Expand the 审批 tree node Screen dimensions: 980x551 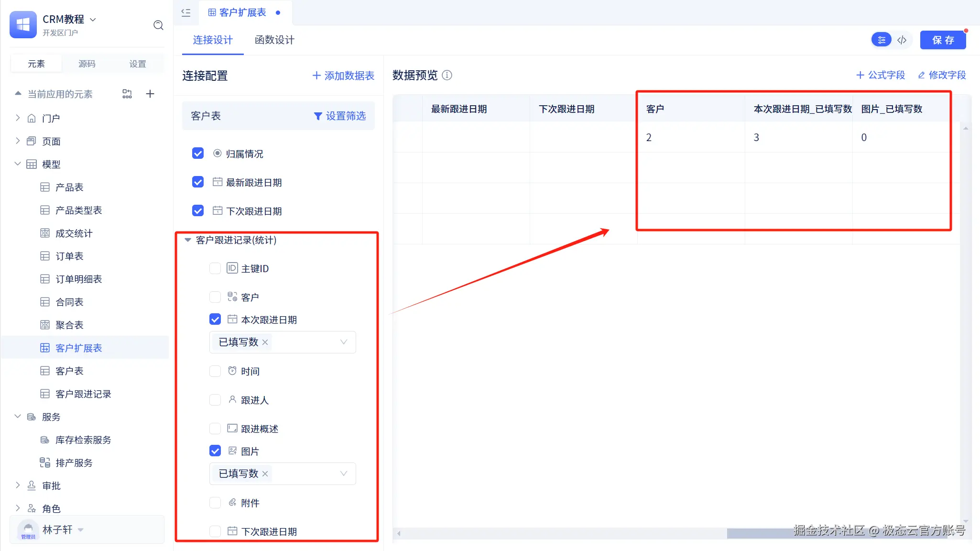click(18, 485)
